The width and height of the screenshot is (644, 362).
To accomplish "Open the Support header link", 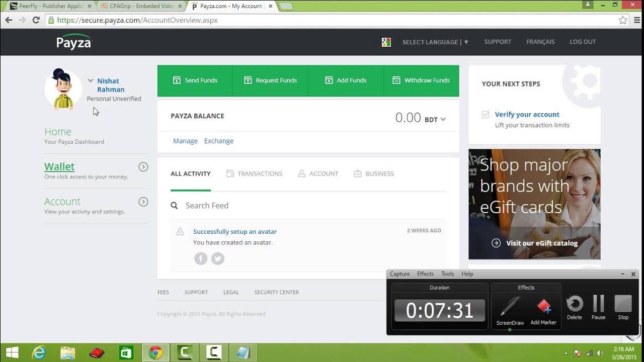I will [x=498, y=42].
